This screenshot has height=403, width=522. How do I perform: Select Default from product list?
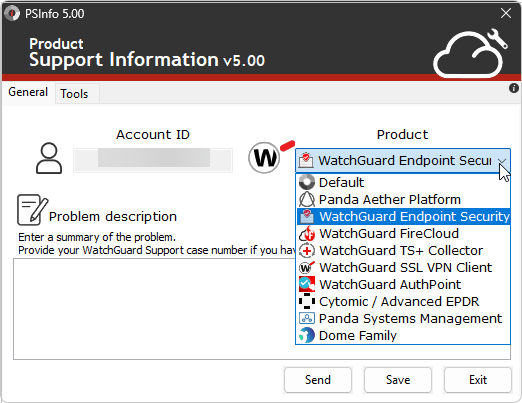[x=403, y=182]
